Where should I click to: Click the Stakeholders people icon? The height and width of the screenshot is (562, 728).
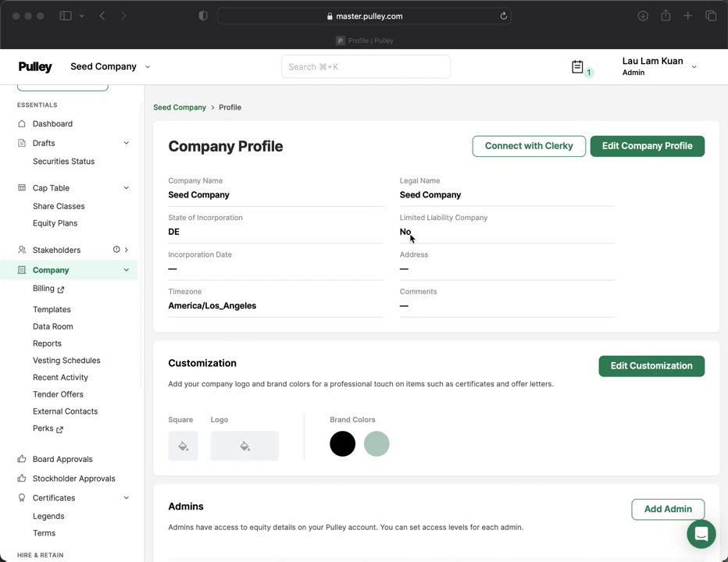(x=22, y=250)
